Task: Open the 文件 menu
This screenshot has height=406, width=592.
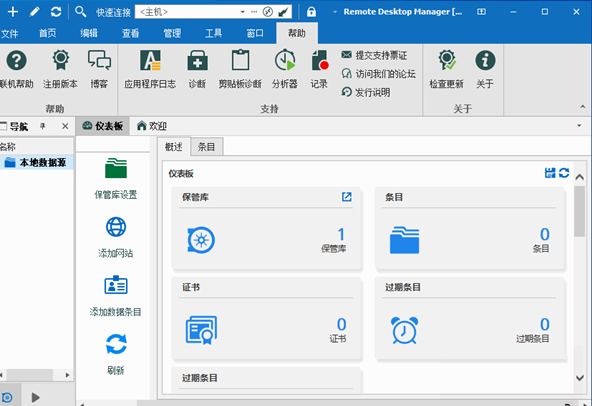Action: click(9, 34)
